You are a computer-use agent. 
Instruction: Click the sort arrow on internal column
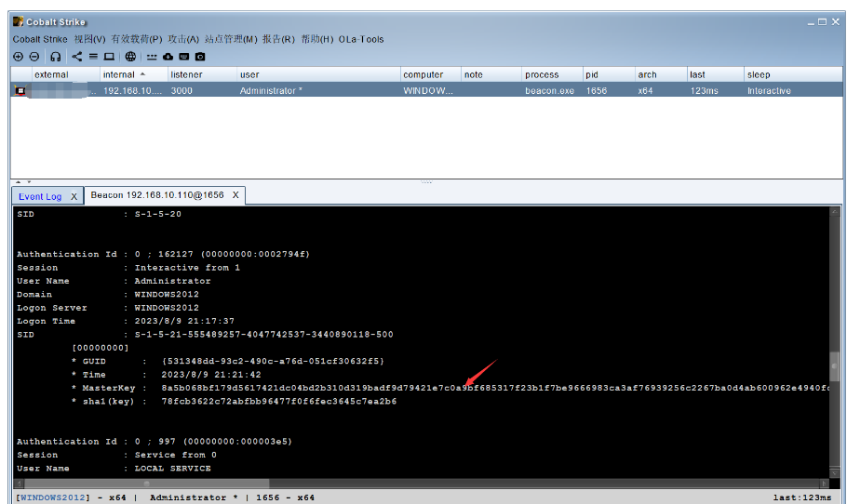pyautogui.click(x=142, y=74)
